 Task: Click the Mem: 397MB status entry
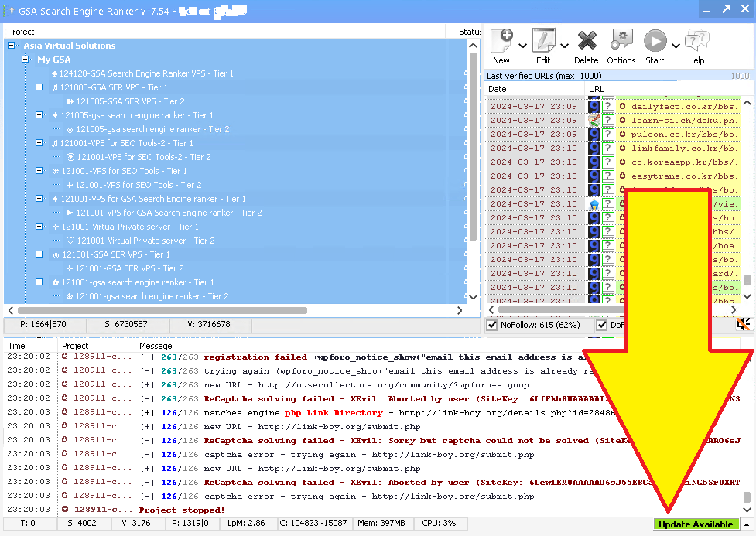click(381, 523)
